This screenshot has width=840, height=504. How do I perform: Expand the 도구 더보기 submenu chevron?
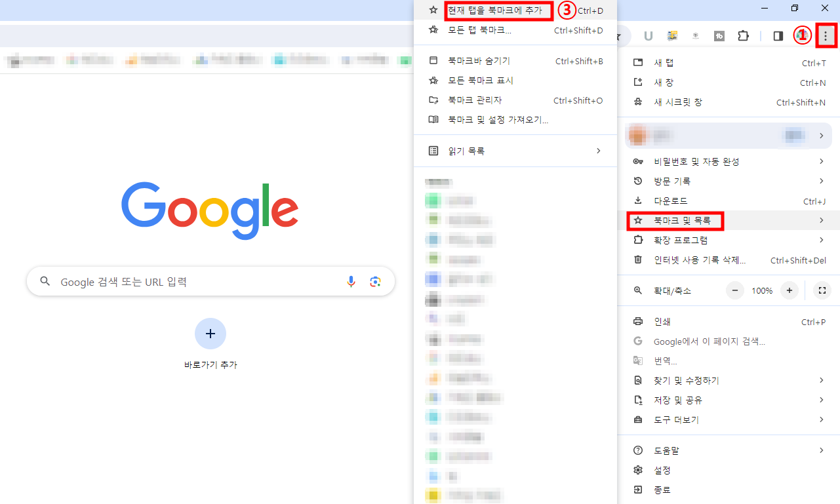pyautogui.click(x=821, y=419)
